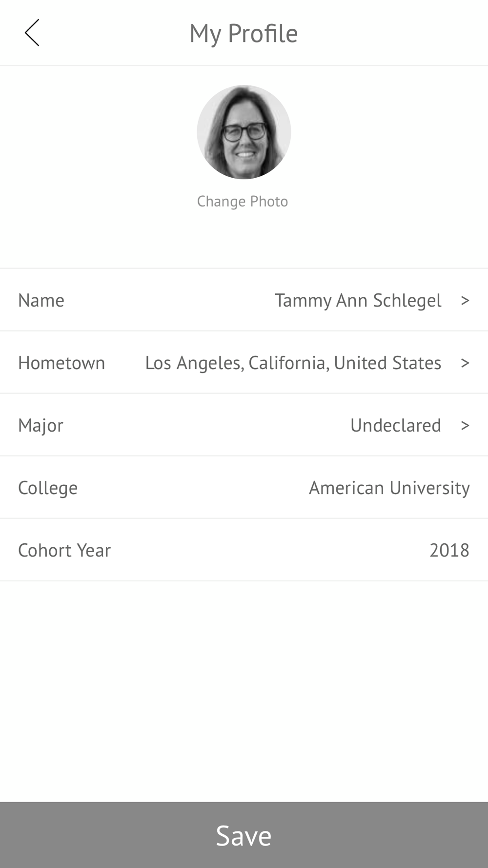Tap the College field label

pyautogui.click(x=48, y=488)
